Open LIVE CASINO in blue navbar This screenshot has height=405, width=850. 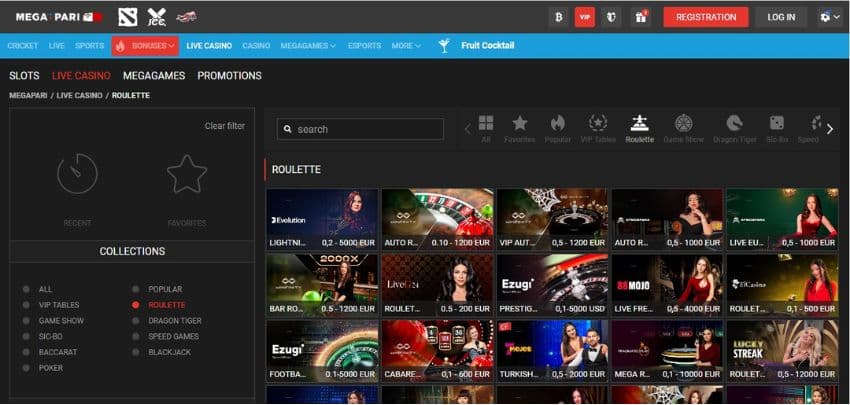tap(209, 46)
